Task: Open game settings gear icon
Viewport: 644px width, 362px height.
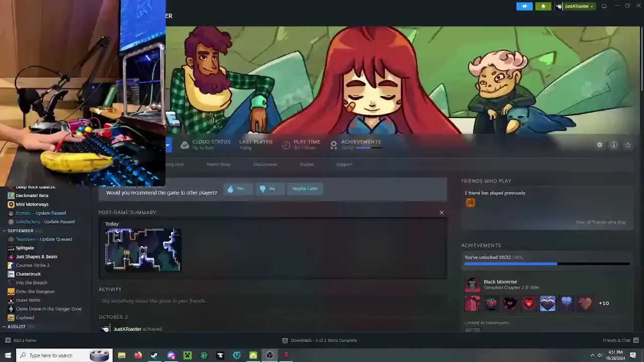Action: [599, 145]
